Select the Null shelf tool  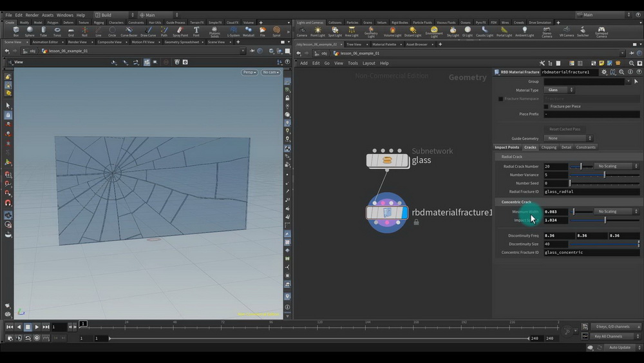(x=84, y=32)
